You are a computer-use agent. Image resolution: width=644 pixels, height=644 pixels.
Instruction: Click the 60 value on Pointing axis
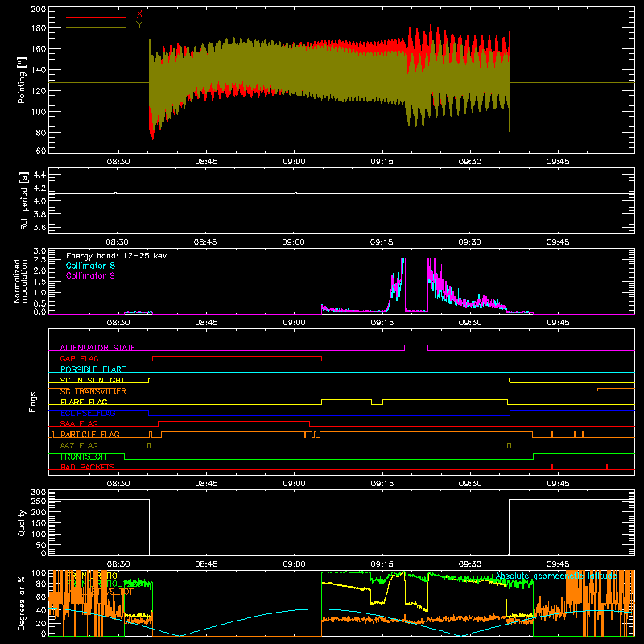[41, 151]
